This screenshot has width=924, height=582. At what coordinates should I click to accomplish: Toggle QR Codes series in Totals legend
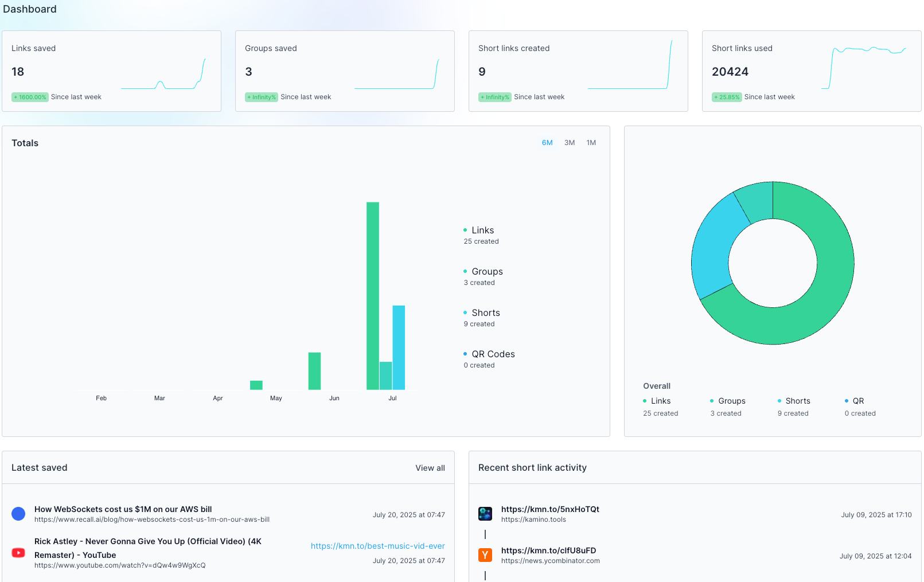(493, 354)
